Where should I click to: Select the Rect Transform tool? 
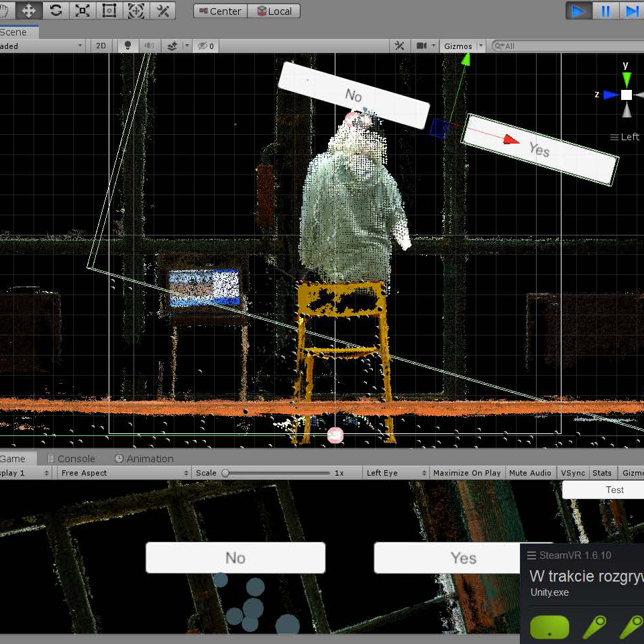[109, 11]
